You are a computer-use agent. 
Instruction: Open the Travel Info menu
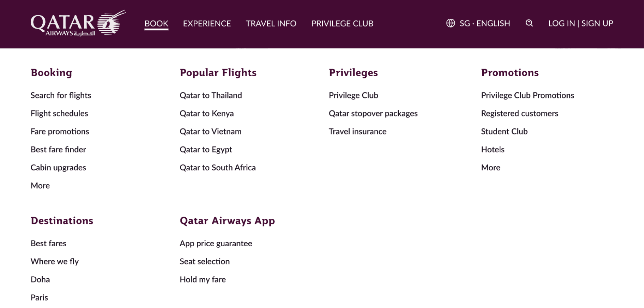pyautogui.click(x=271, y=24)
